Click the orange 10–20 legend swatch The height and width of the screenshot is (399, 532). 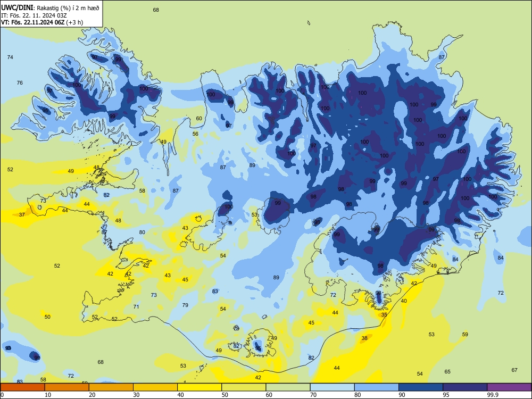click(x=67, y=387)
